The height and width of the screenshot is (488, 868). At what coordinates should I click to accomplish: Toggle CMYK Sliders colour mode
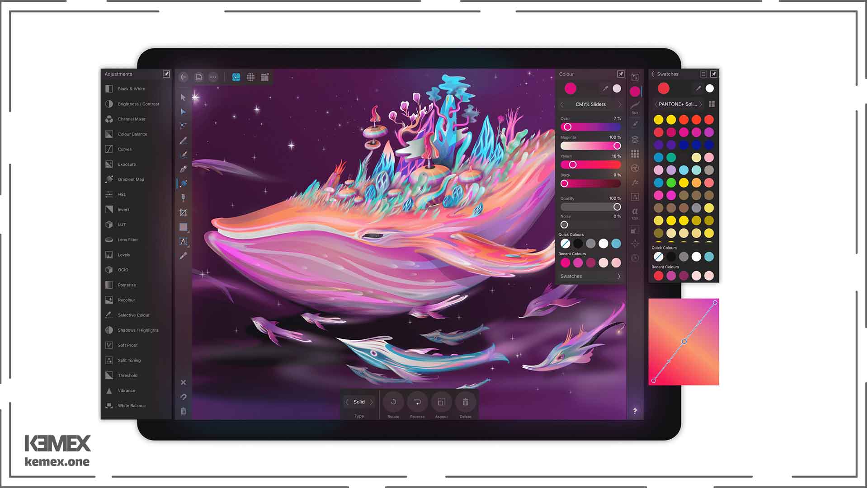point(590,104)
